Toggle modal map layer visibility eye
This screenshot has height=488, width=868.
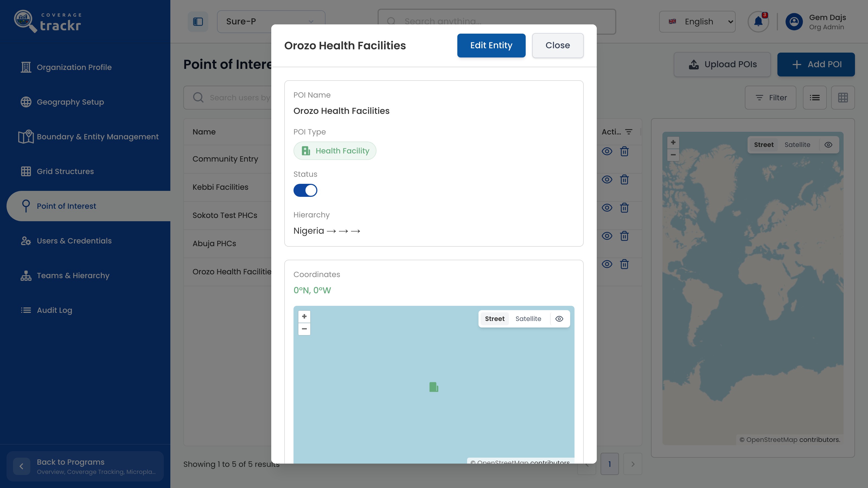(x=559, y=319)
